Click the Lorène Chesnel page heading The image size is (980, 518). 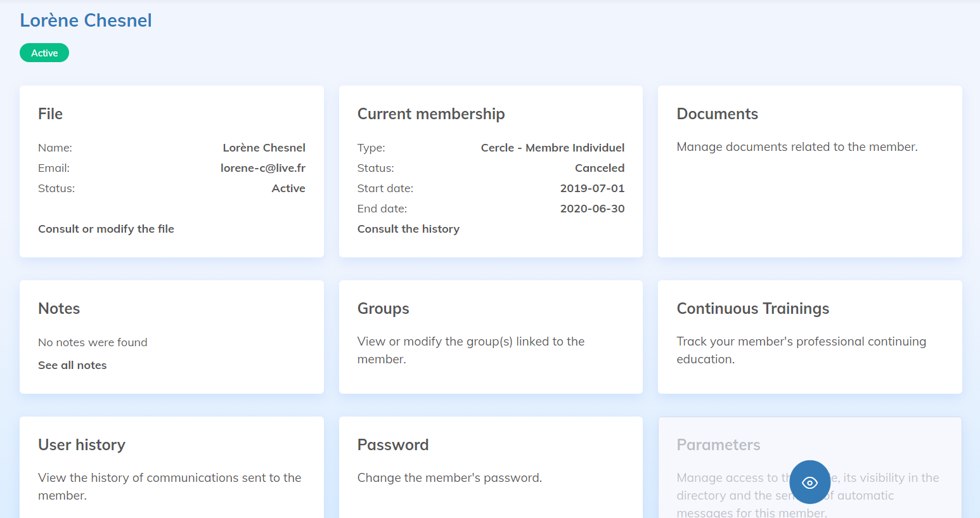86,20
